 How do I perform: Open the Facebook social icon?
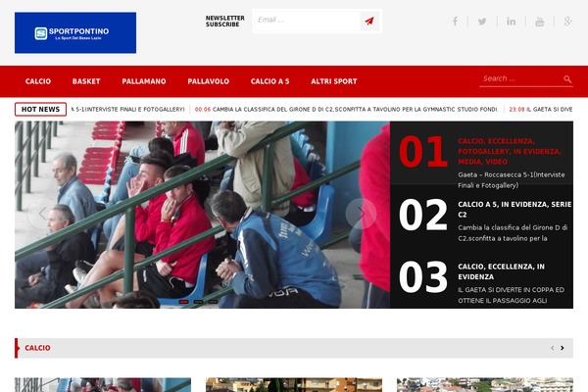coord(455,21)
